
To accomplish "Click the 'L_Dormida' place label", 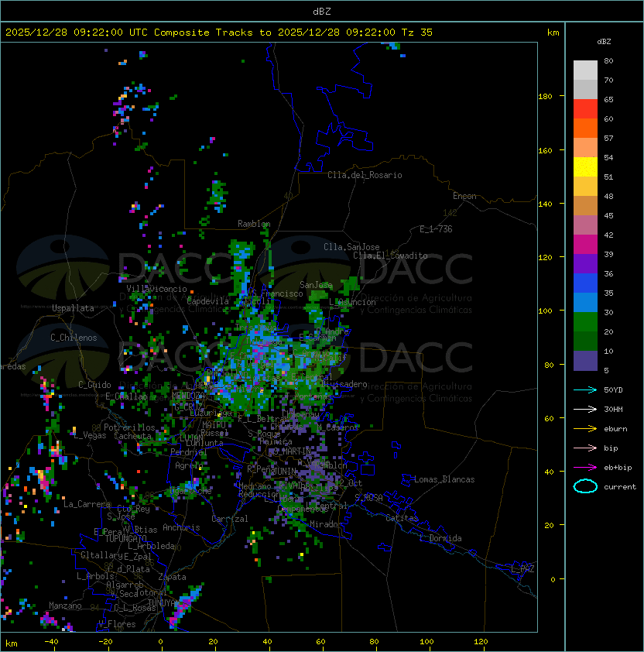I will tap(440, 538).
